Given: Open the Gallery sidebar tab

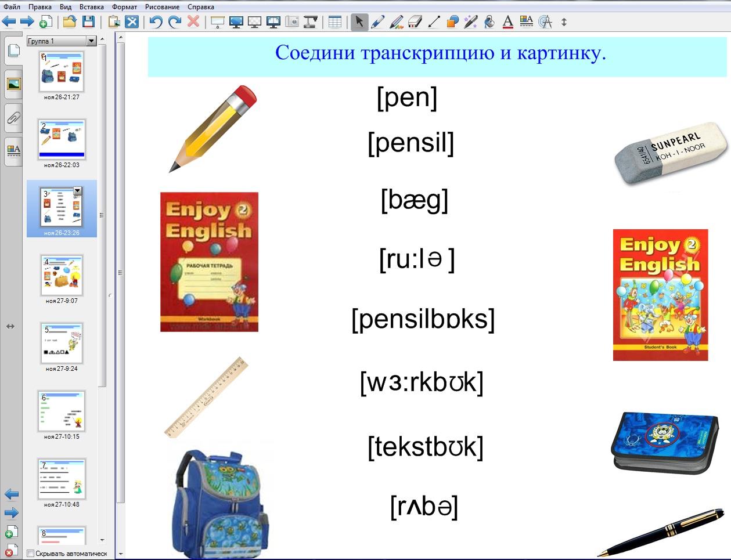Looking at the screenshot, I should click(13, 85).
